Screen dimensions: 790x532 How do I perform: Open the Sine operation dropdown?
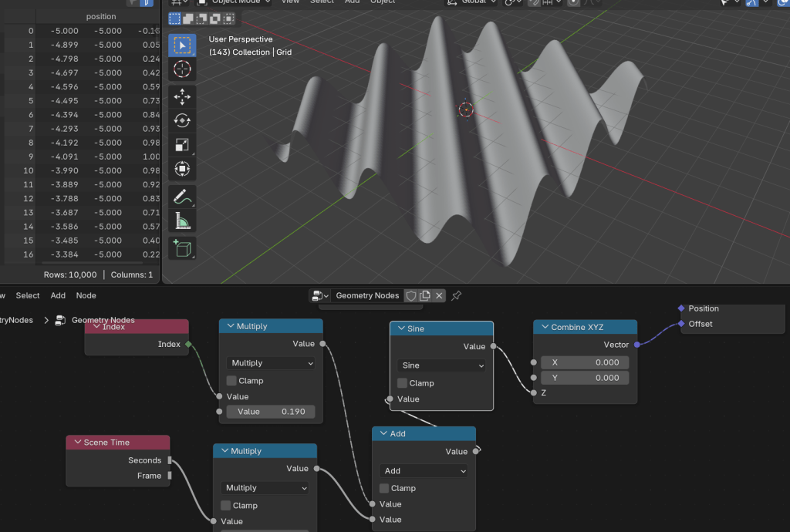click(x=441, y=365)
